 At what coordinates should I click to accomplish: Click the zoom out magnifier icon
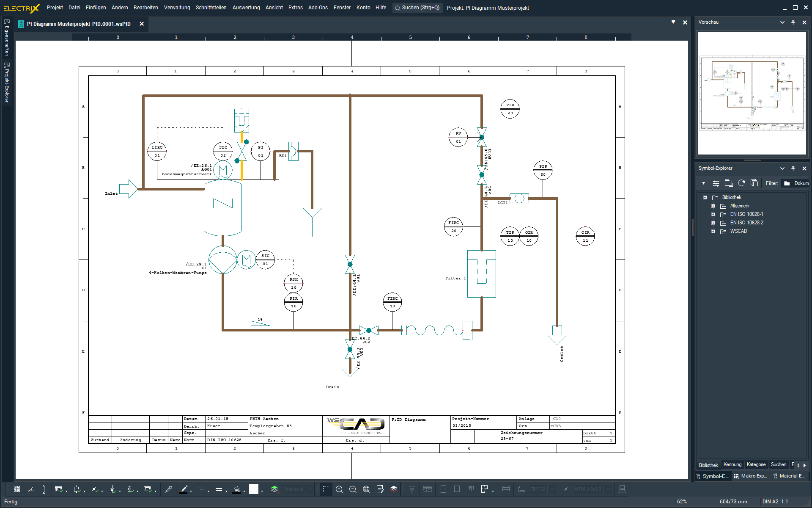353,489
